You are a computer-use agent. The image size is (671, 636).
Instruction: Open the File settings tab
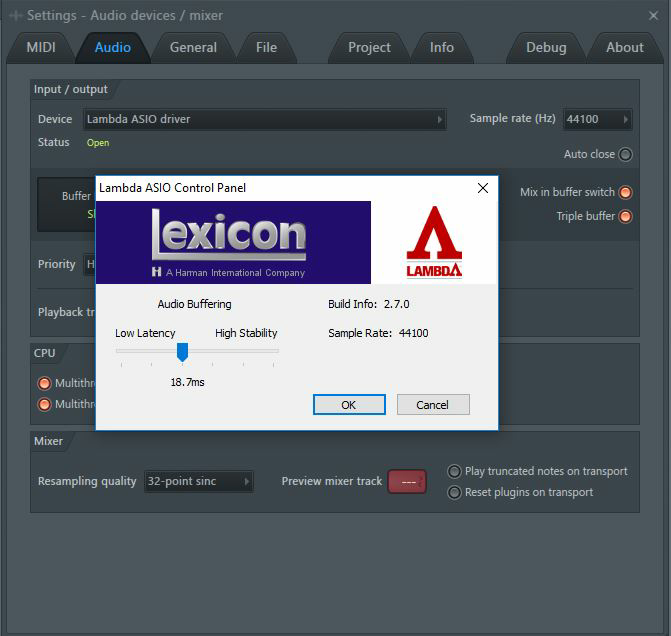coord(266,48)
